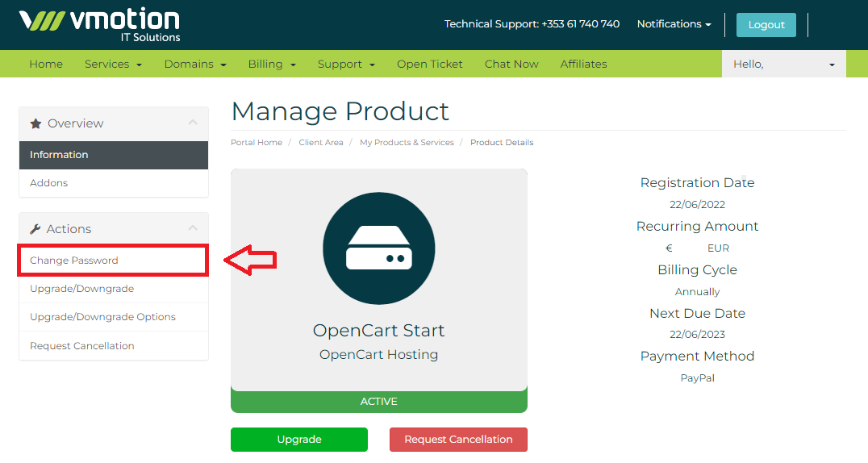Collapse the Actions panel chevron
Image resolution: width=868 pixels, height=463 pixels.
tap(192, 228)
